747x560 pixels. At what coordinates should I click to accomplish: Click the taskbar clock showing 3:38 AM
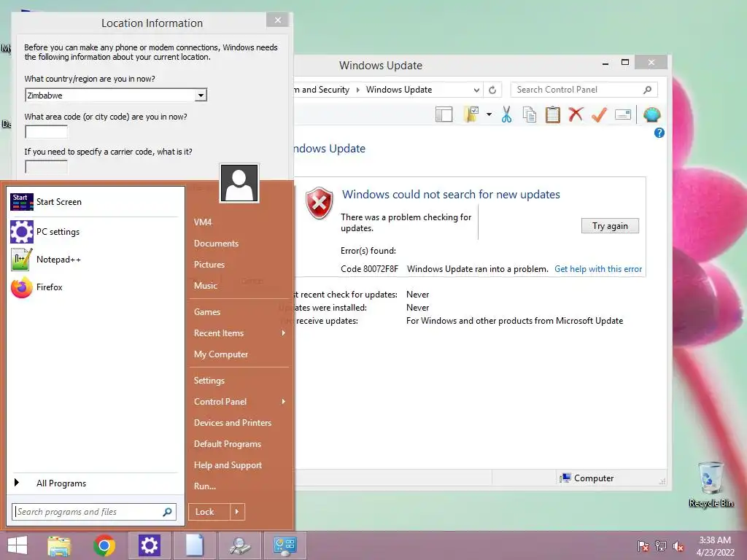pyautogui.click(x=715, y=546)
